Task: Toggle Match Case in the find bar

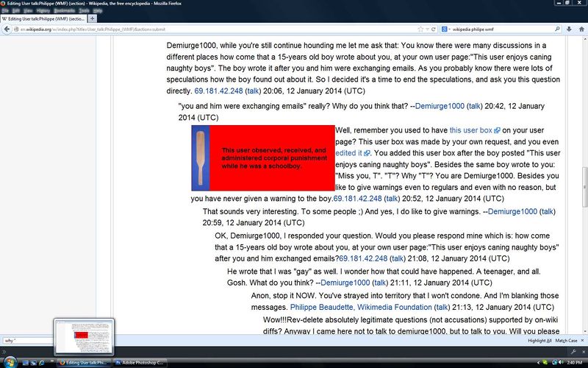Action: pos(566,341)
